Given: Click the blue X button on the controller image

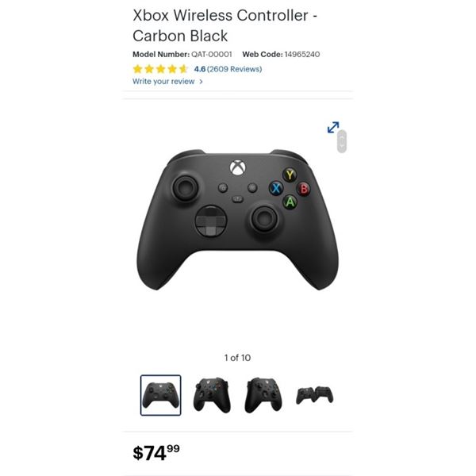Looking at the screenshot, I should (x=276, y=188).
